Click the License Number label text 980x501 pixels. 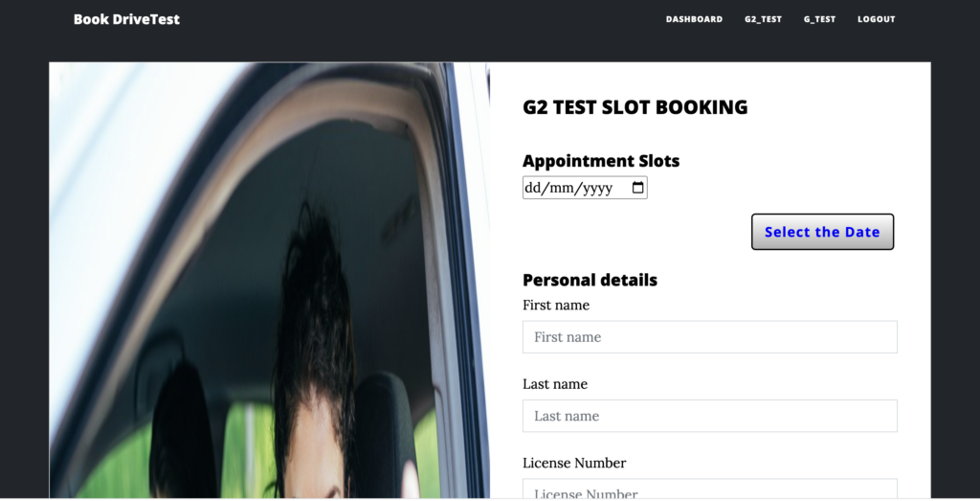coord(574,463)
